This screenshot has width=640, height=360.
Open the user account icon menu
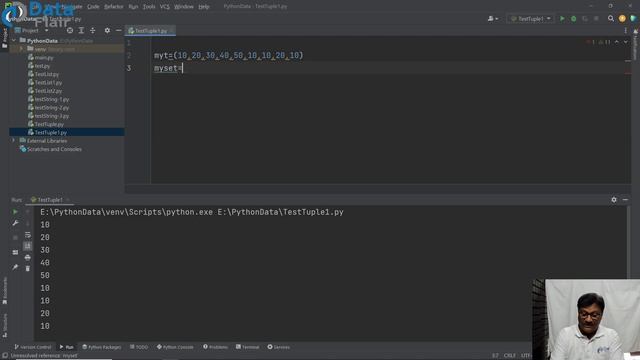tap(493, 18)
